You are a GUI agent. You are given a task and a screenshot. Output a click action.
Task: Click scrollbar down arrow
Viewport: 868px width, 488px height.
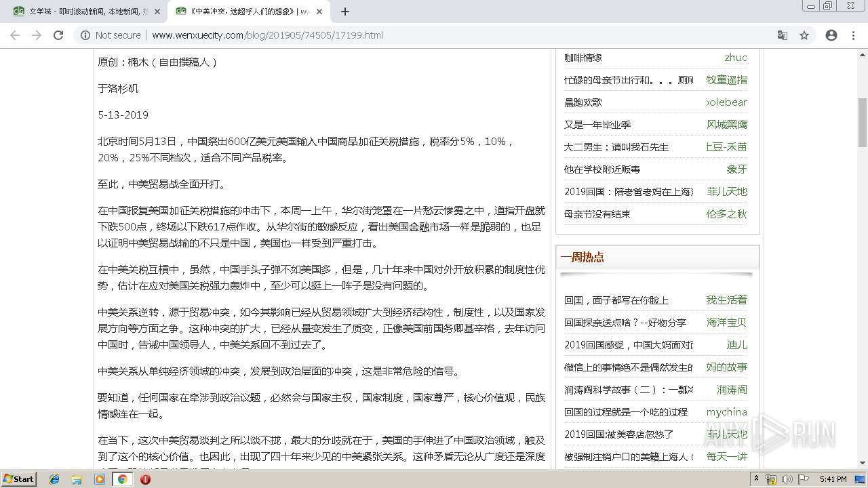pos(863,465)
